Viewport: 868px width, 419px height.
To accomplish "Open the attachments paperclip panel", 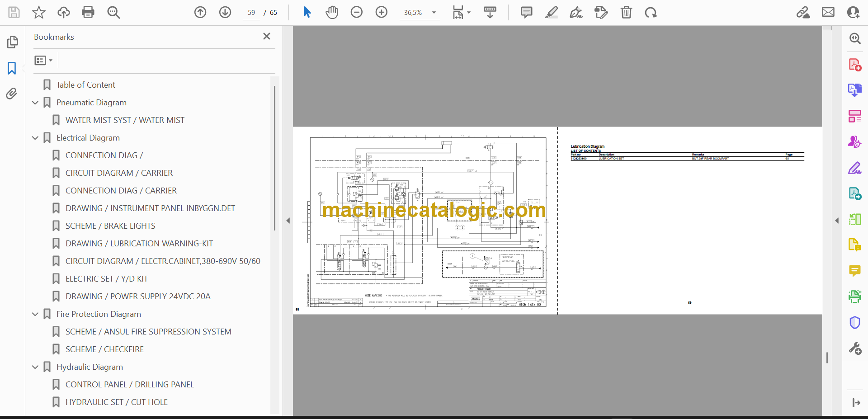I will (x=12, y=94).
